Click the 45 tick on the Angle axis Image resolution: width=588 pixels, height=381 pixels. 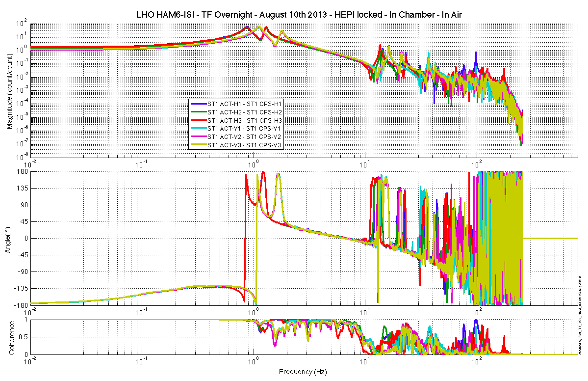[x=25, y=221]
